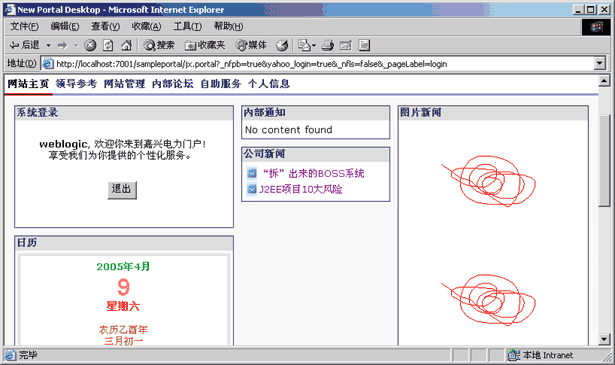Screen dimensions: 615x365
Task: Click the 内部通知 panel title
Action: tap(264, 113)
